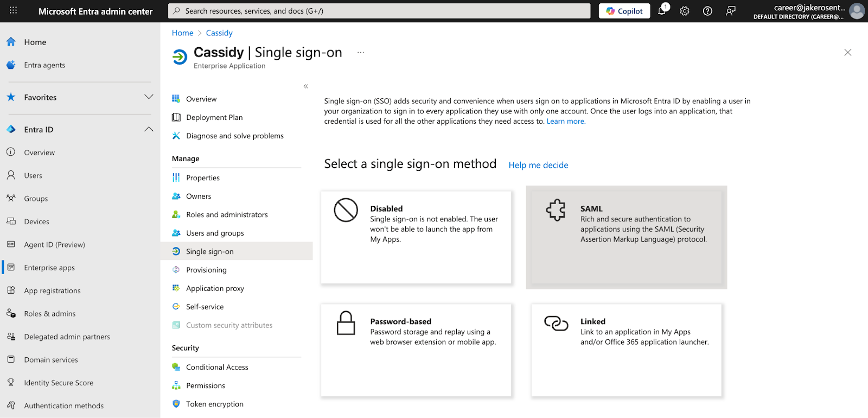Click the Help me decide link

[x=538, y=165]
